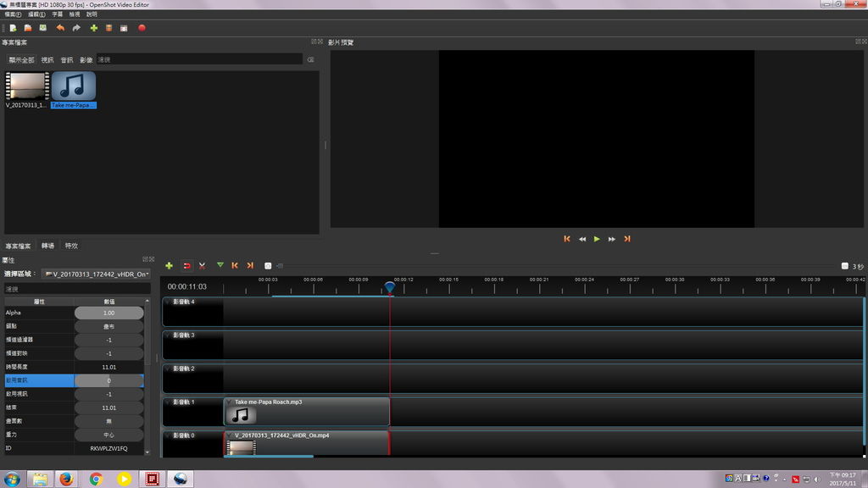
Task: Open the 檢視 menu
Action: click(x=75, y=14)
